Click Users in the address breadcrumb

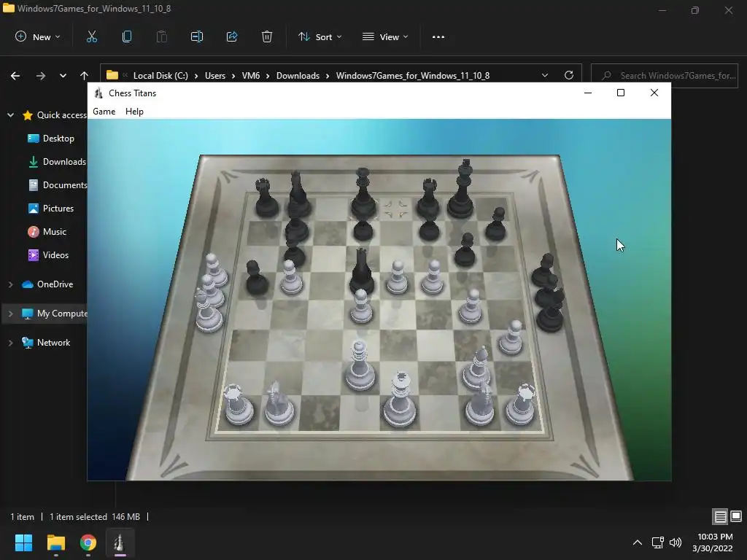tap(215, 76)
